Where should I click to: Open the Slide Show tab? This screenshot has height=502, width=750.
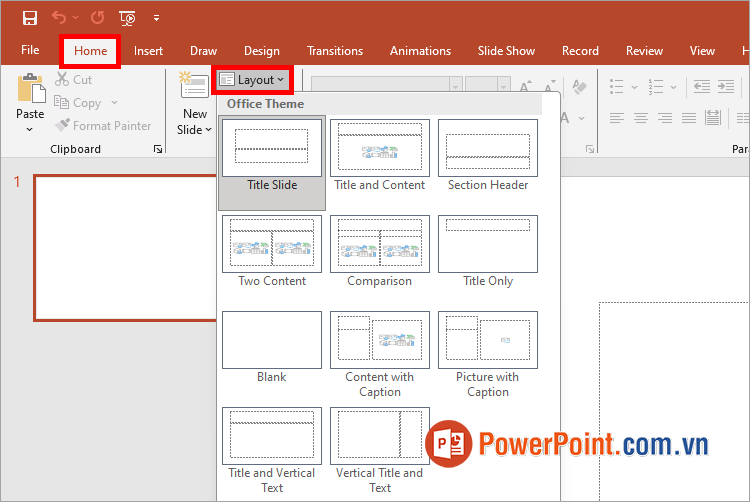pyautogui.click(x=506, y=51)
